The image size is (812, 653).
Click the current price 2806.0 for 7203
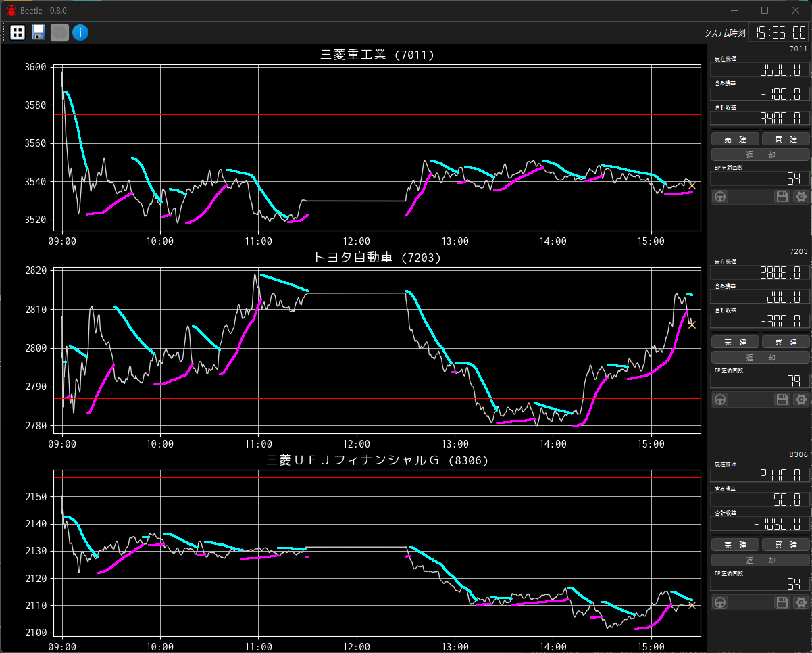pos(761,272)
